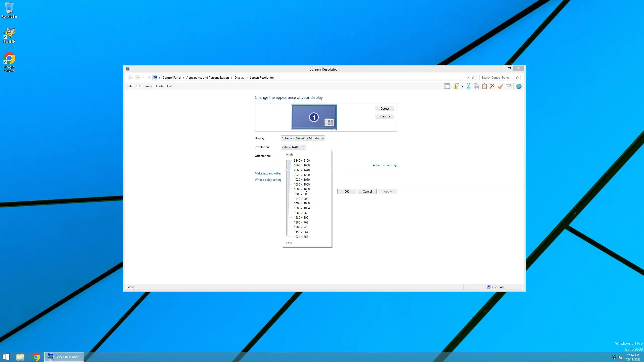Open Google Chrome from the taskbar
The width and height of the screenshot is (644, 362).
pyautogui.click(x=36, y=357)
